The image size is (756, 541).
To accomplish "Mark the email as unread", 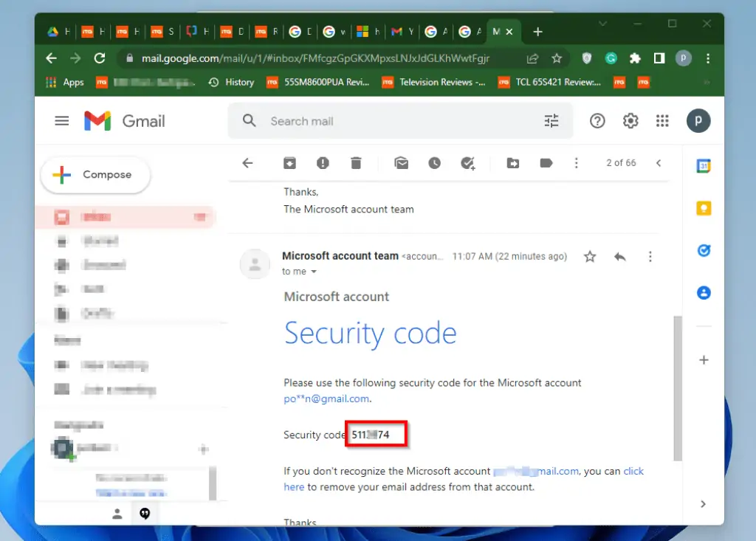I will (x=402, y=162).
